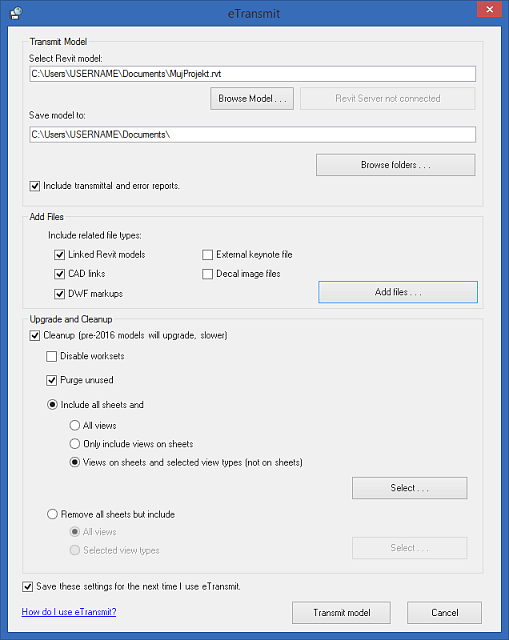Choose Only include views on sheets
Viewport: 509px width, 640px height.
pyautogui.click(x=74, y=444)
